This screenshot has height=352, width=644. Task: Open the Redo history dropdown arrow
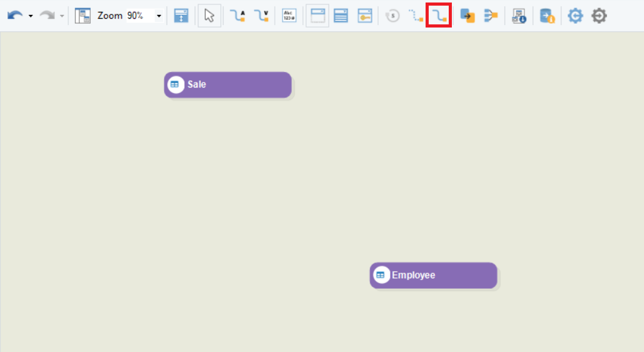tap(62, 16)
